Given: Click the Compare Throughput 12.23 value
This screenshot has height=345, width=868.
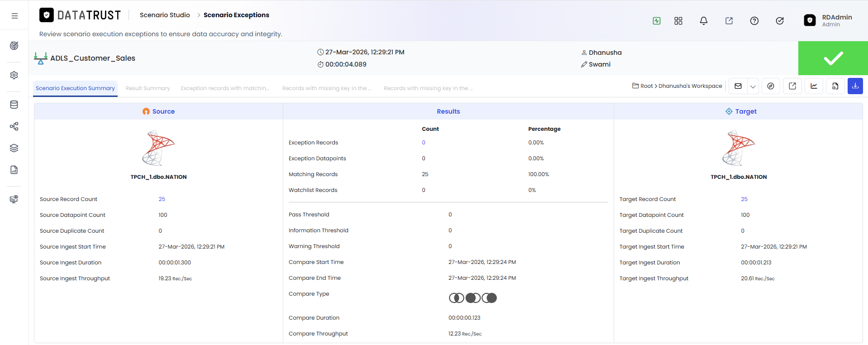Looking at the screenshot, I should 465,334.
